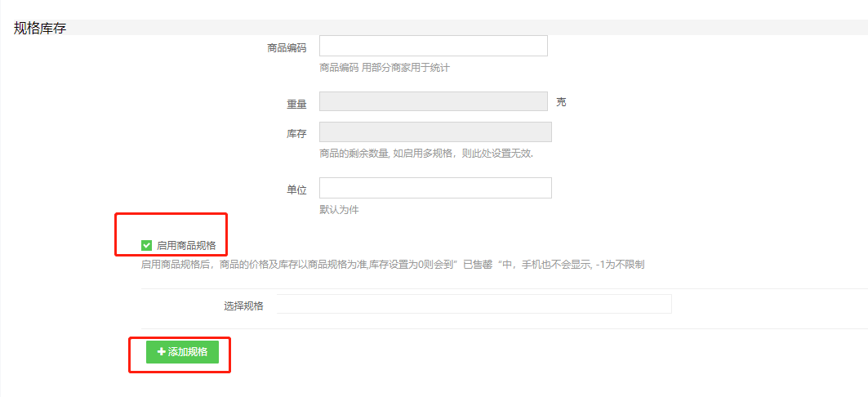This screenshot has width=868, height=397.
Task: Uncheck the 启用商品规格 checkbox
Action: tap(147, 245)
